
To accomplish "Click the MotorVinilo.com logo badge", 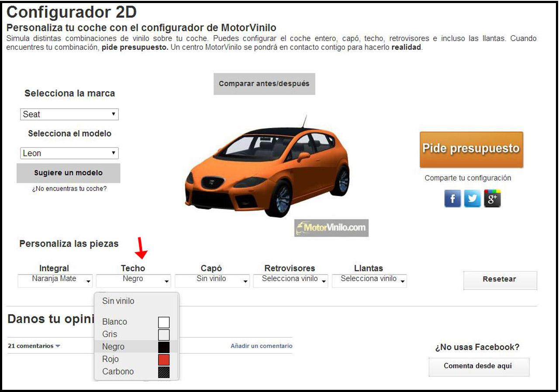I will [x=331, y=228].
